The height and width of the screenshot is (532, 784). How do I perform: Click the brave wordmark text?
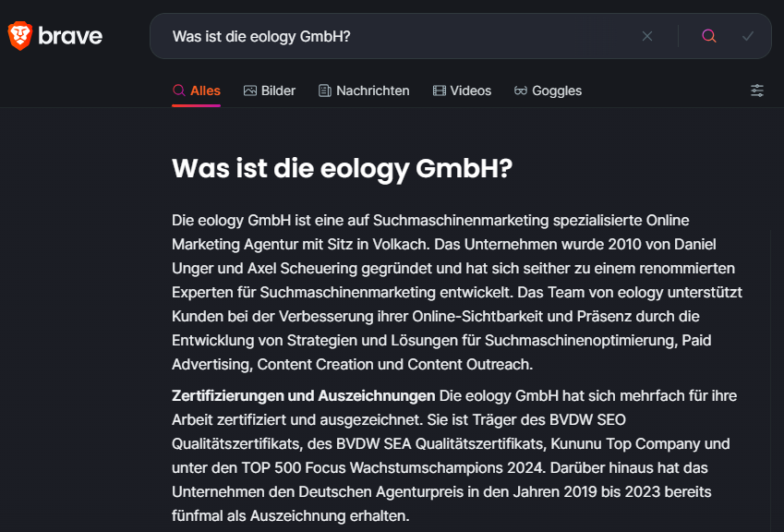point(70,36)
